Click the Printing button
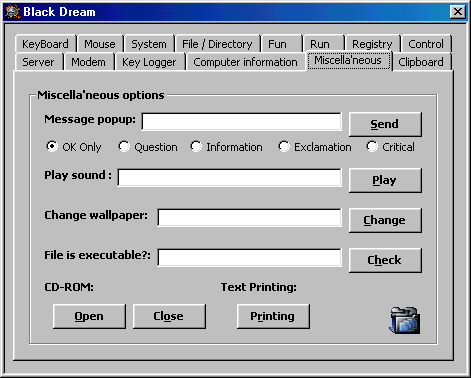Viewport: 471px width, 378px height. click(273, 316)
